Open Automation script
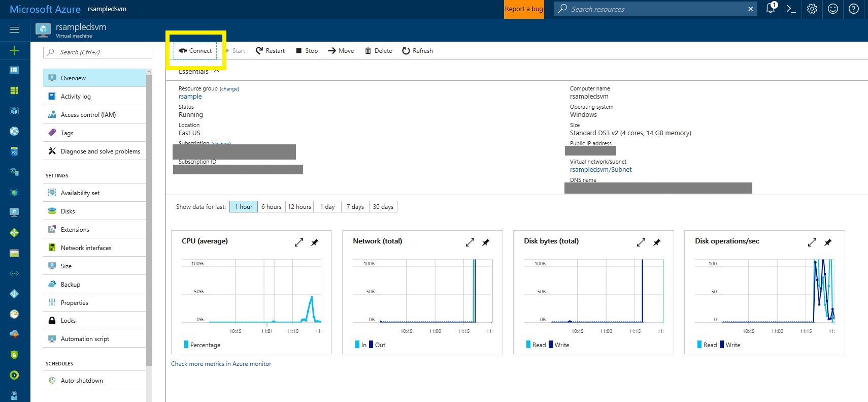The width and height of the screenshot is (868, 402). click(x=95, y=338)
